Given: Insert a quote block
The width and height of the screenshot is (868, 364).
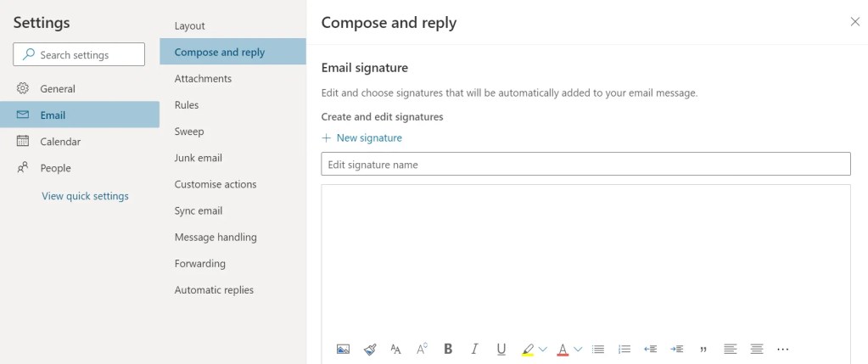Looking at the screenshot, I should pyautogui.click(x=703, y=350).
